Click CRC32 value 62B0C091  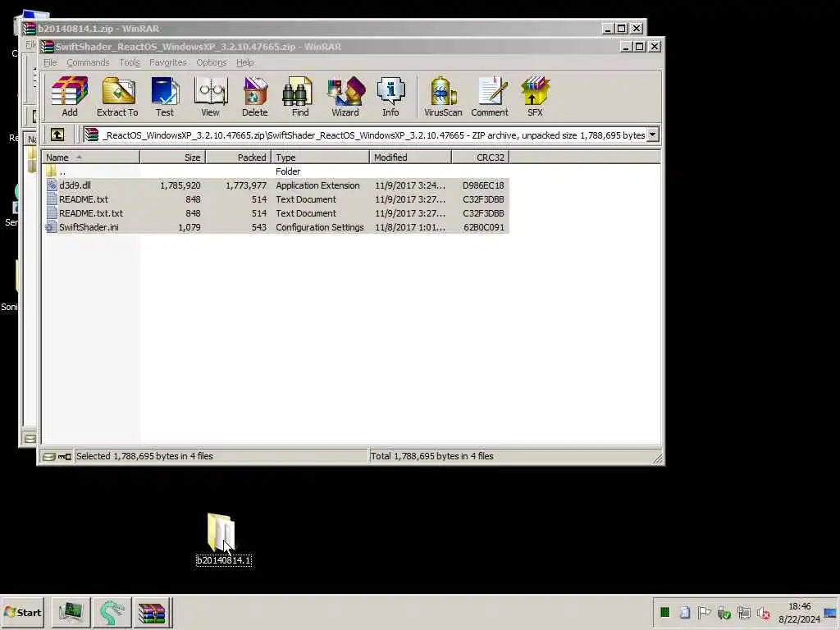point(483,227)
